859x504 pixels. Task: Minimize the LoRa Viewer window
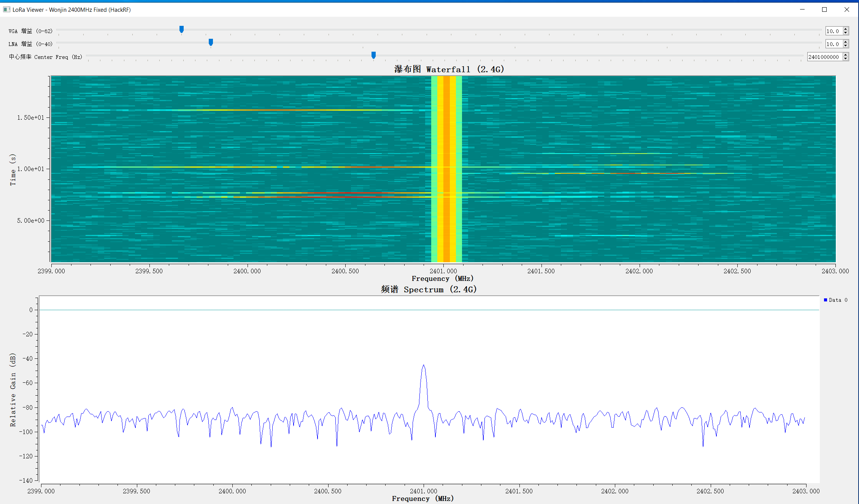(802, 10)
